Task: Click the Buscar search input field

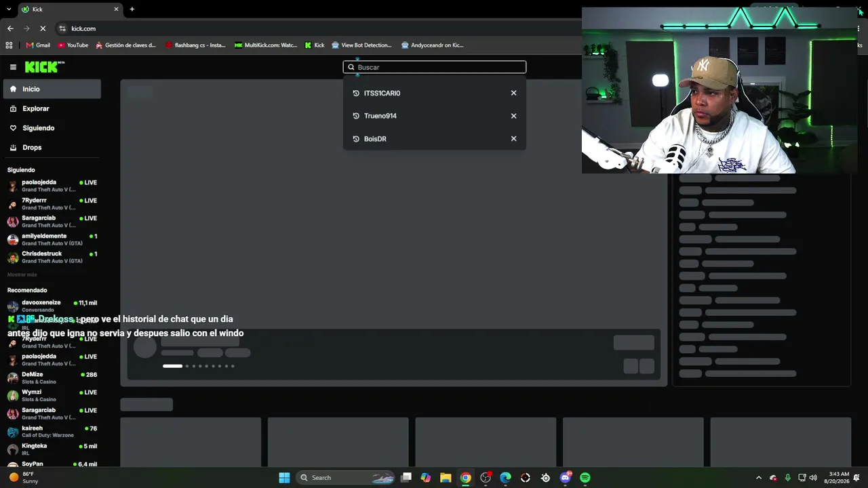Action: pos(435,67)
